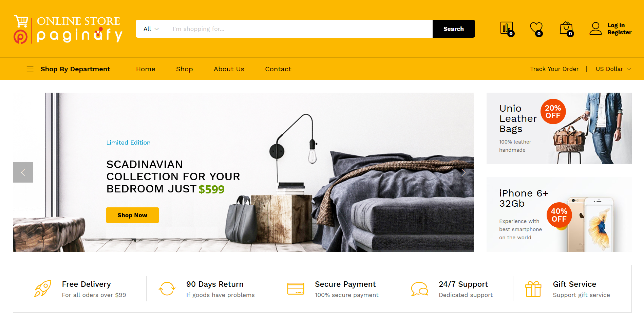Screen dimensions: 644x318
Task: Expand the Shop By Department menu
Action: (x=75, y=69)
